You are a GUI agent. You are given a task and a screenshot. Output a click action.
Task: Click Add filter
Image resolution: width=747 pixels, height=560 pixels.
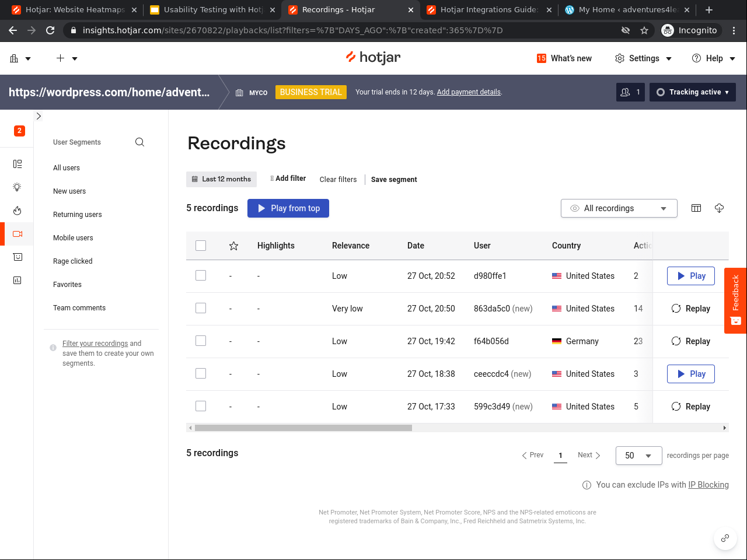click(288, 178)
